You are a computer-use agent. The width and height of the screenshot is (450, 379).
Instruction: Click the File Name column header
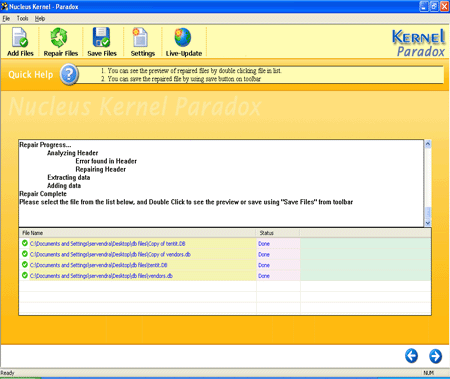137,233
